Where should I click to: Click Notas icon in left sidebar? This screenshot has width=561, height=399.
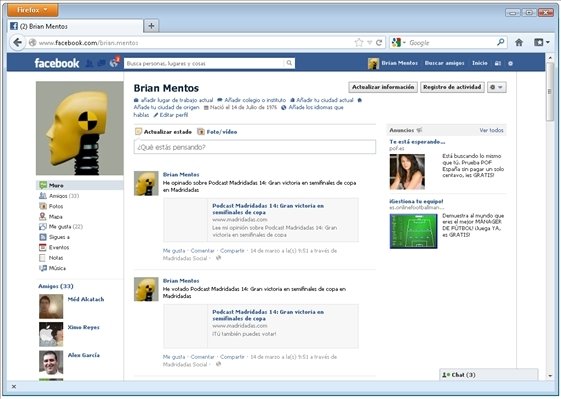coord(43,258)
